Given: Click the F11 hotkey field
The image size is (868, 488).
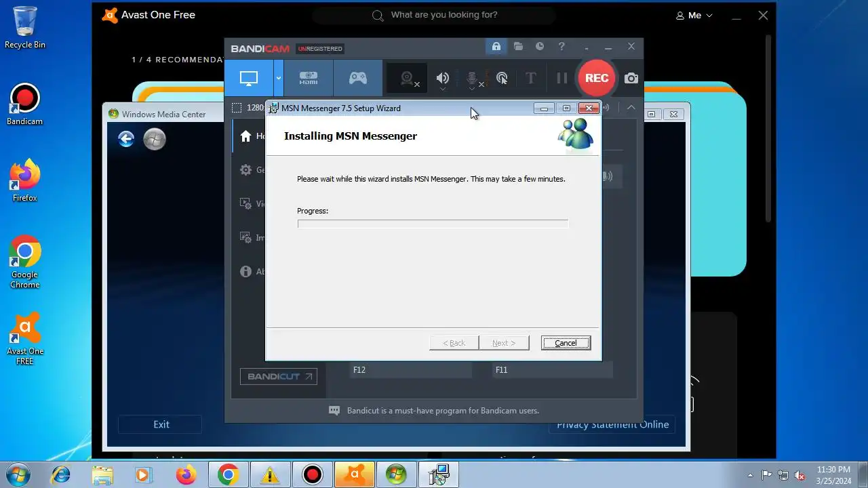Looking at the screenshot, I should (553, 370).
